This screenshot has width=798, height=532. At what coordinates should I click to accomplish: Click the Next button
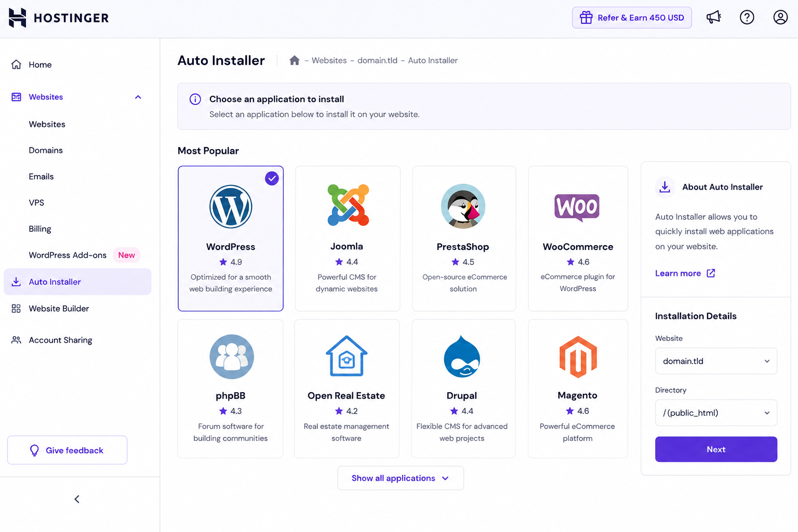716,449
